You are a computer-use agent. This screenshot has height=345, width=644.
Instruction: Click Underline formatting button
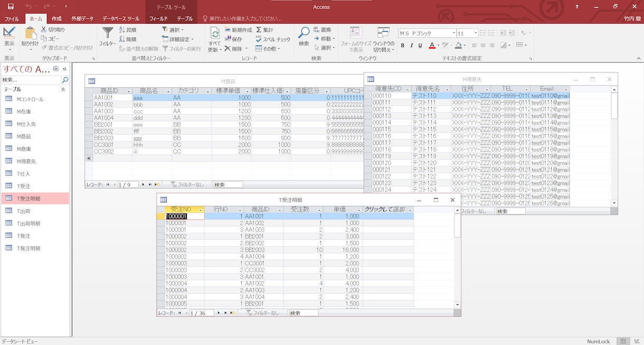(419, 45)
